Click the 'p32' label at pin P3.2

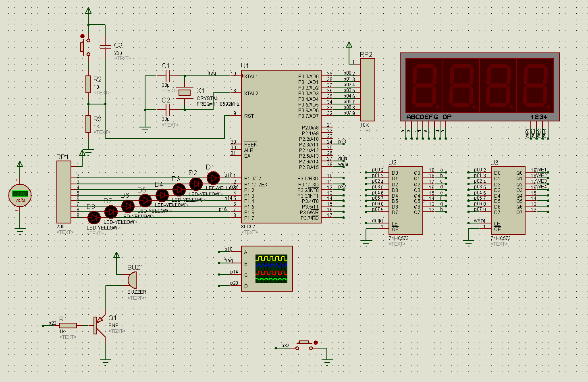point(342,187)
